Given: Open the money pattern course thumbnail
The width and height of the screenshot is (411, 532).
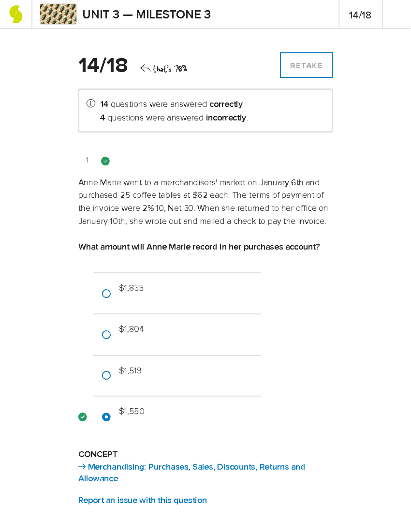Looking at the screenshot, I should coord(58,14).
